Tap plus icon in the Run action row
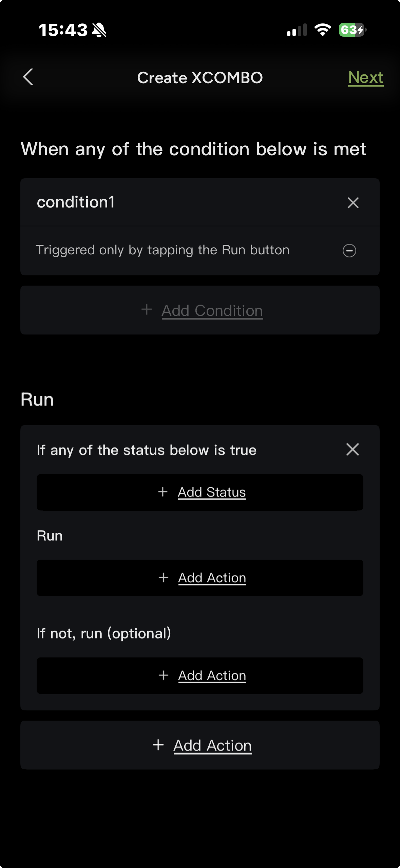The width and height of the screenshot is (400, 868). 164,577
